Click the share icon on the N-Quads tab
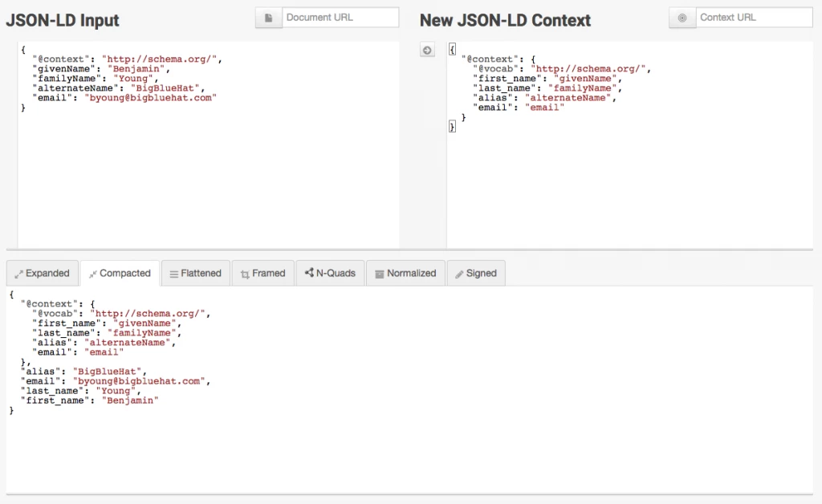822x504 pixels. click(307, 273)
